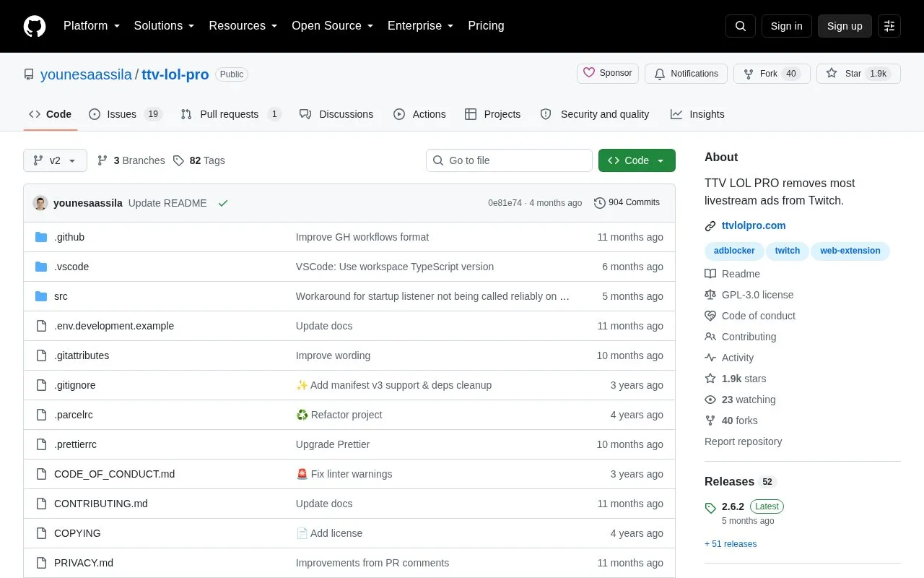924x578 pixels.
Task: Open the 904 Commits history link
Action: [x=627, y=203]
